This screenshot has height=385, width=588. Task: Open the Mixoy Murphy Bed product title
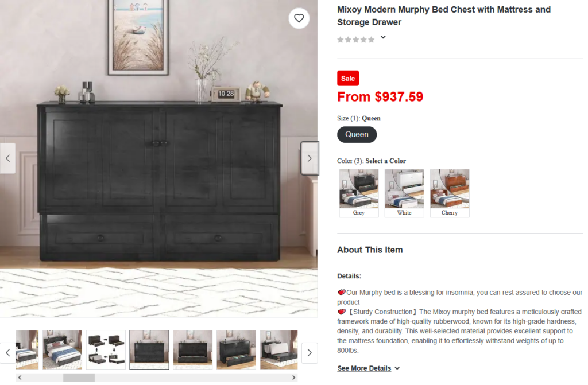point(444,15)
